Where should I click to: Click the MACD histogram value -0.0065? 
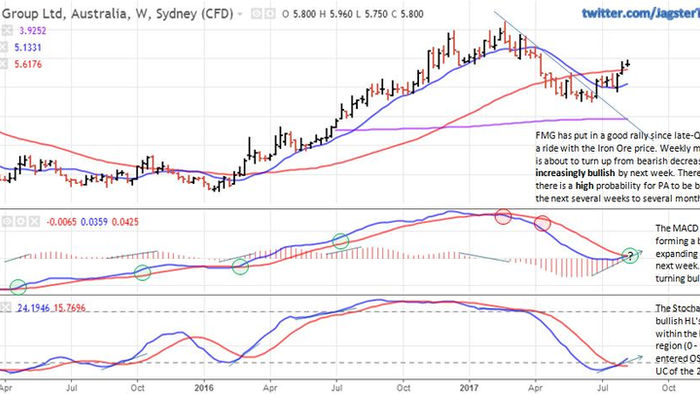click(61, 222)
